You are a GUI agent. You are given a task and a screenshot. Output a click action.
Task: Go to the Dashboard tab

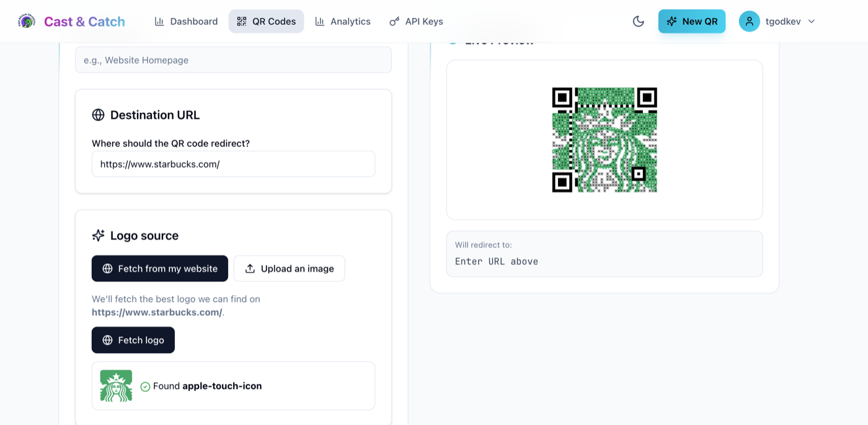pos(186,21)
